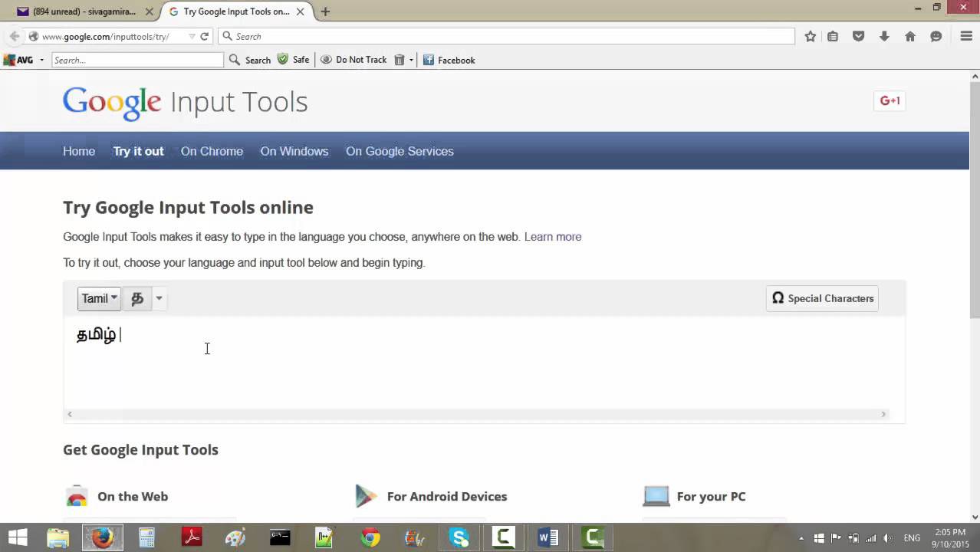This screenshot has height=552, width=980.
Task: Click the For Android Devices heading
Action: (x=447, y=496)
